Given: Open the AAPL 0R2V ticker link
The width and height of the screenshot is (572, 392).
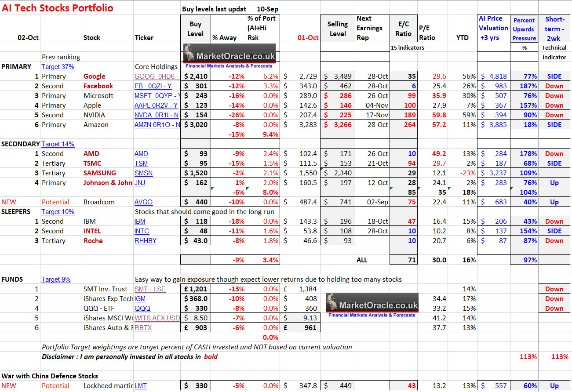Looking at the screenshot, I should [157, 105].
